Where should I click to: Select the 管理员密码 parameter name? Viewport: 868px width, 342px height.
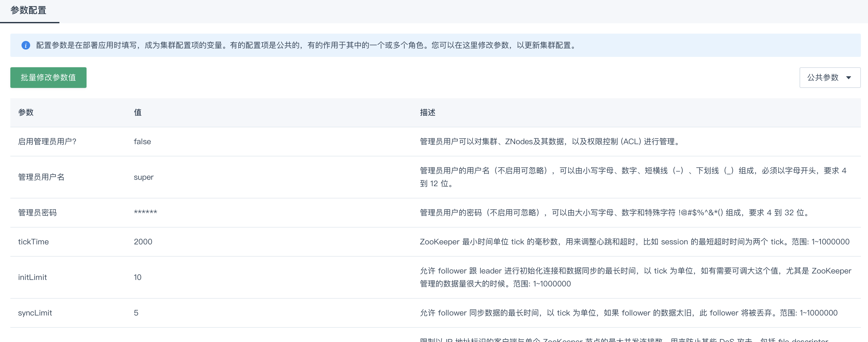(37, 212)
